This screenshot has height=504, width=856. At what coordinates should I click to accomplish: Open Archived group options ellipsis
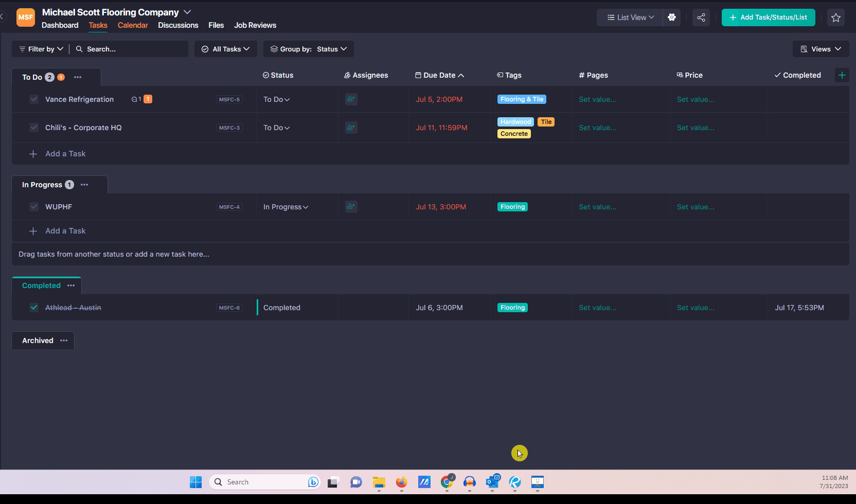(x=64, y=340)
